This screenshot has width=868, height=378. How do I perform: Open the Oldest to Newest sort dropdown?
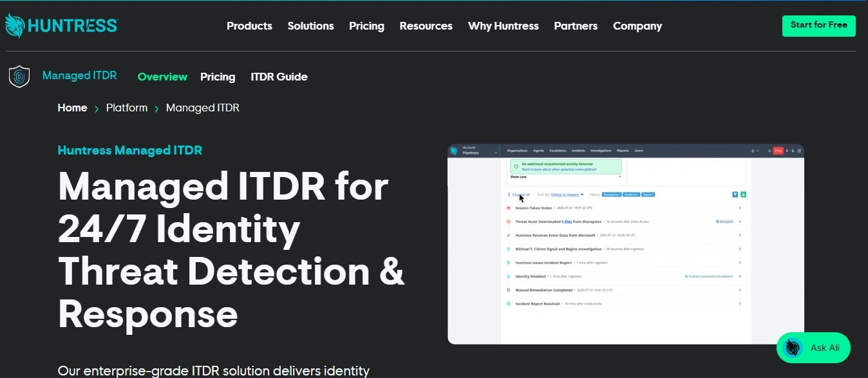pyautogui.click(x=567, y=194)
